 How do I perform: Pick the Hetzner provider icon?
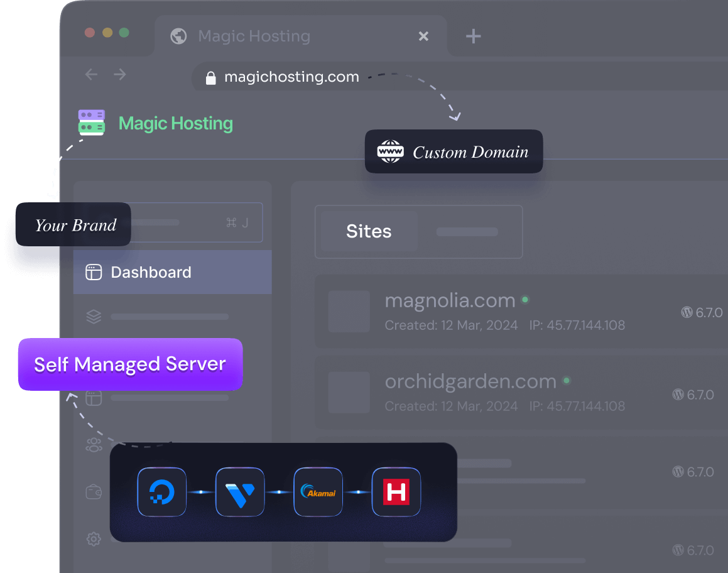[396, 492]
